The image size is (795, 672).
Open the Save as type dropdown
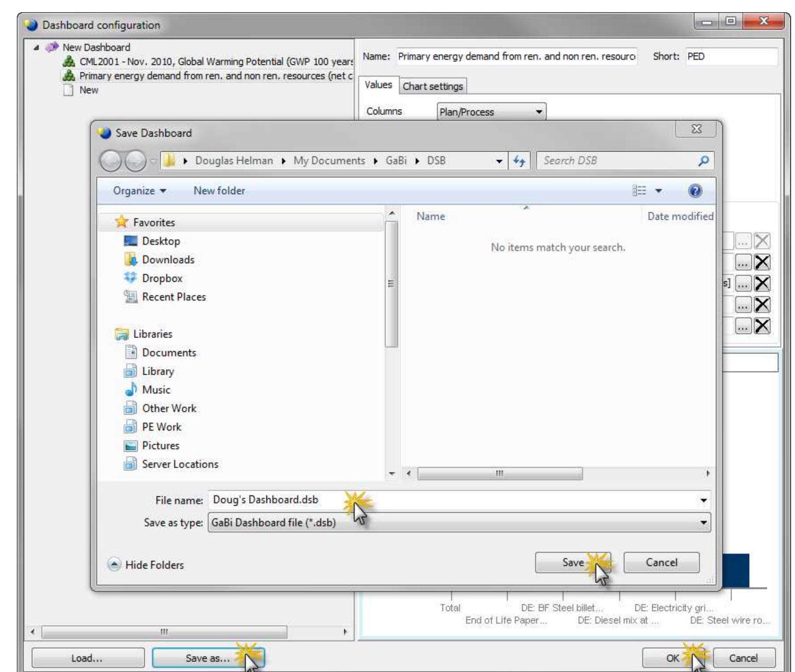tap(704, 523)
